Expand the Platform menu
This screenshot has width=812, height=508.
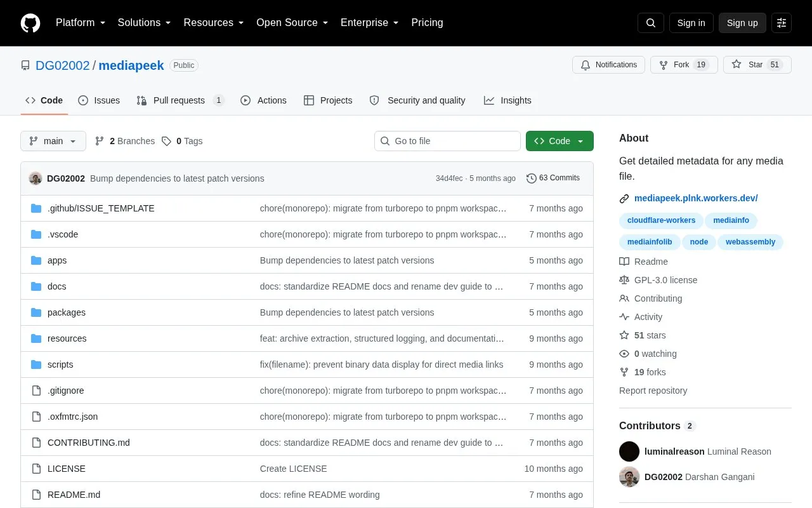click(81, 23)
